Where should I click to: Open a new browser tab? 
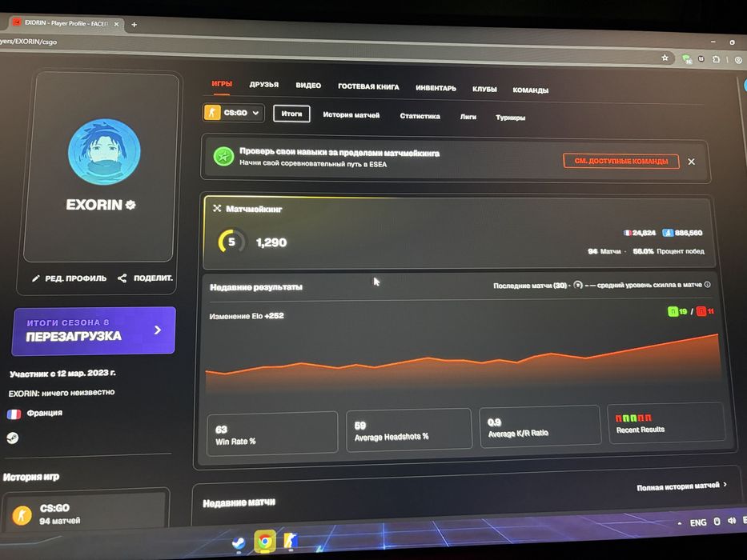click(135, 24)
